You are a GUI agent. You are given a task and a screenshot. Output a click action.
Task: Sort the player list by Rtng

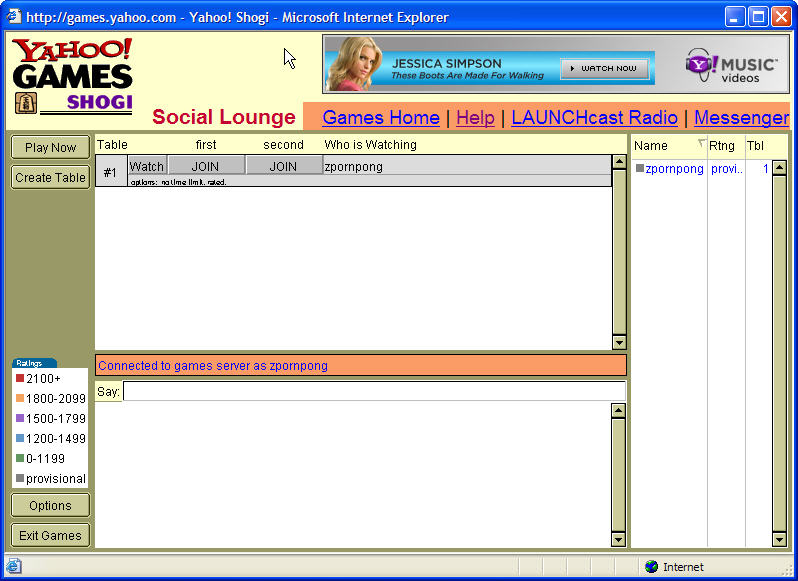pos(722,146)
